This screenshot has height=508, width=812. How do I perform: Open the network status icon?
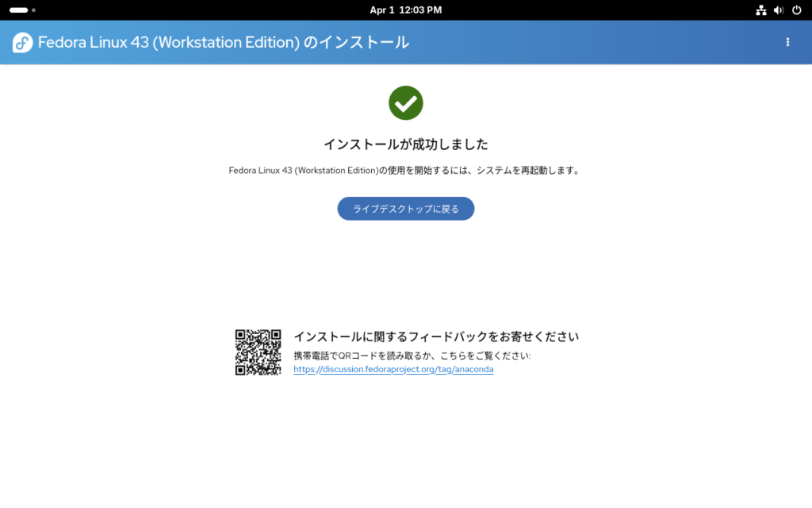coord(760,10)
